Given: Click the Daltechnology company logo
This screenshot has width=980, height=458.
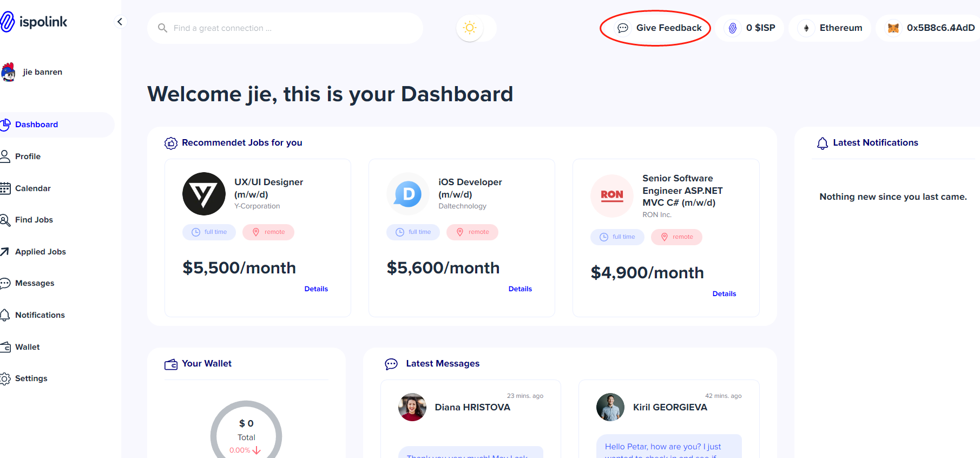Looking at the screenshot, I should tap(408, 194).
